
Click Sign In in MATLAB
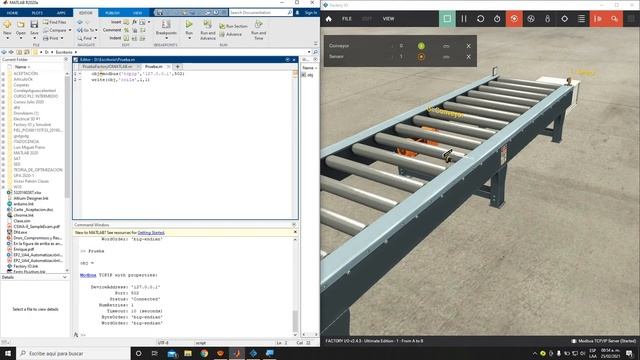[x=311, y=13]
